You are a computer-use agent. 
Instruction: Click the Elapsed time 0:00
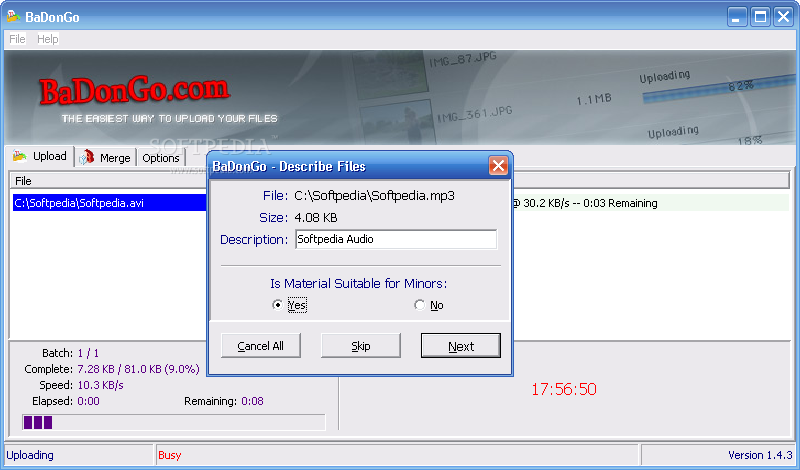point(88,401)
